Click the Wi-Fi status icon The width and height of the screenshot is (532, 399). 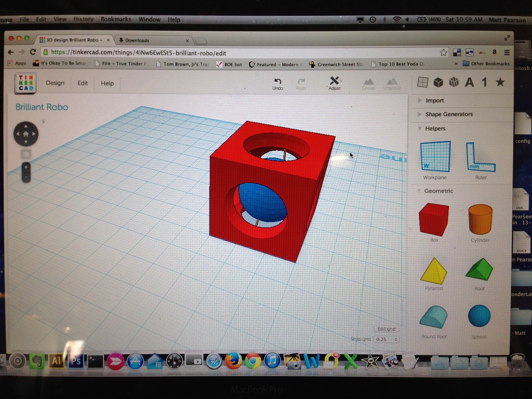[x=396, y=19]
